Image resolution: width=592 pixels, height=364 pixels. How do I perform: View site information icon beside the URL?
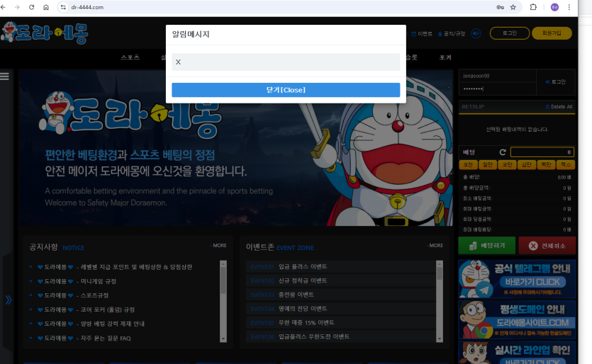pos(63,7)
